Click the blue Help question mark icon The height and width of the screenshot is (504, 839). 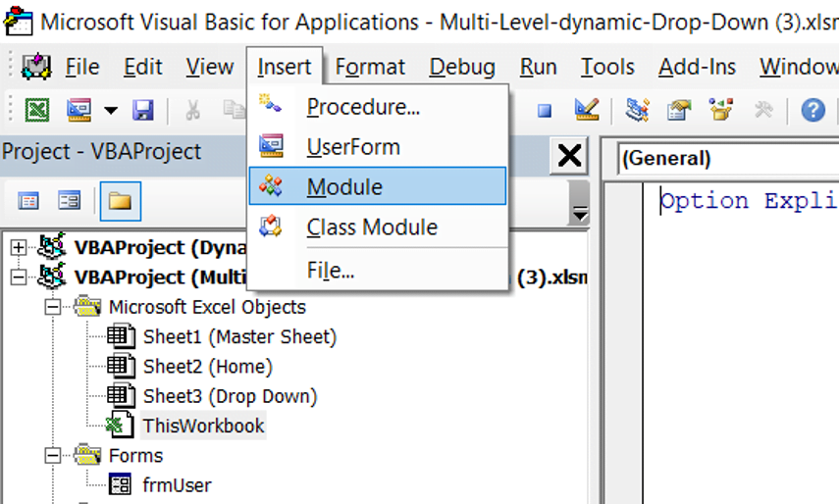point(813,110)
